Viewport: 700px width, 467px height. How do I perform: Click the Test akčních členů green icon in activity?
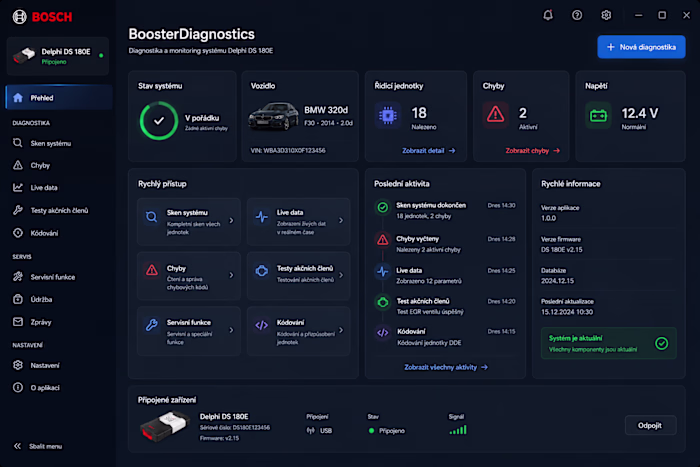383,303
